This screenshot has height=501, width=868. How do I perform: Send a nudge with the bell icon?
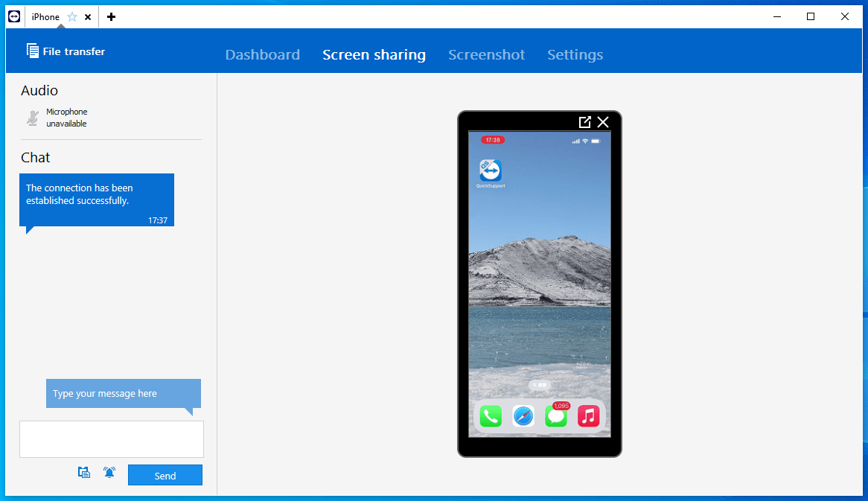click(x=109, y=472)
